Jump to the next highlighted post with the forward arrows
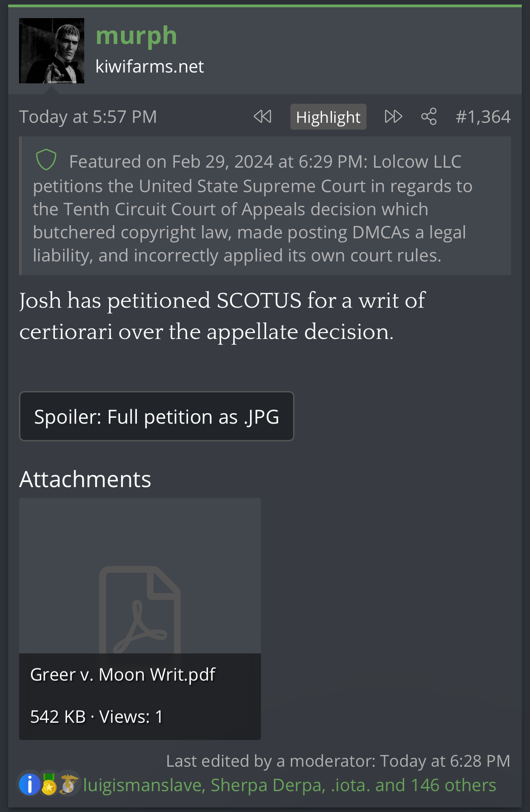 pos(393,116)
